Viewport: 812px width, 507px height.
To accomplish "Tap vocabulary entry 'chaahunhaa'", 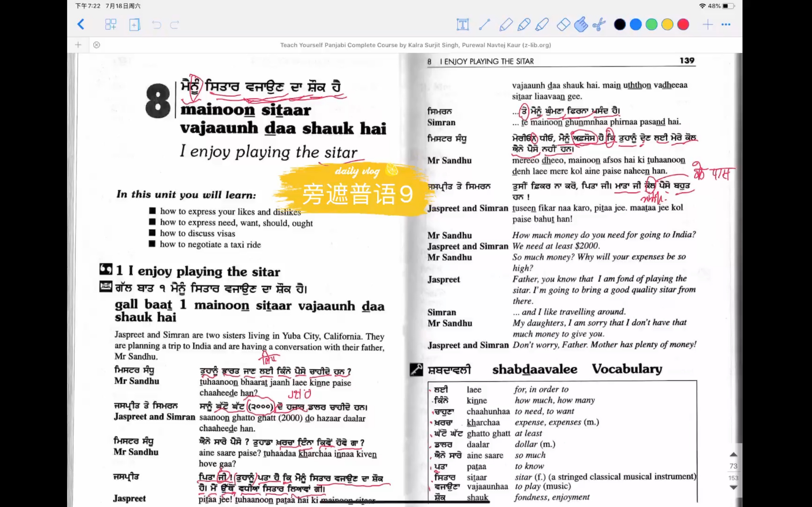I will 488,411.
